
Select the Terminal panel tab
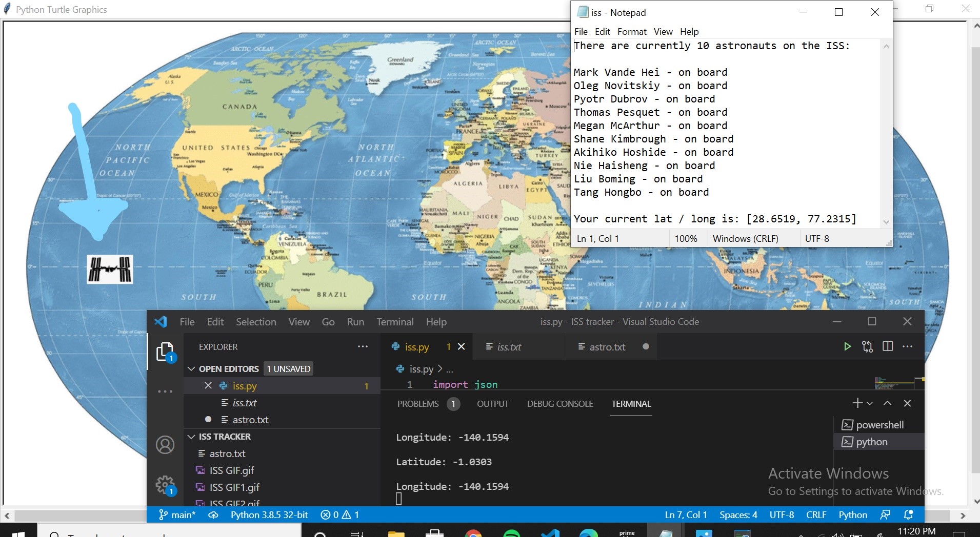pos(631,404)
